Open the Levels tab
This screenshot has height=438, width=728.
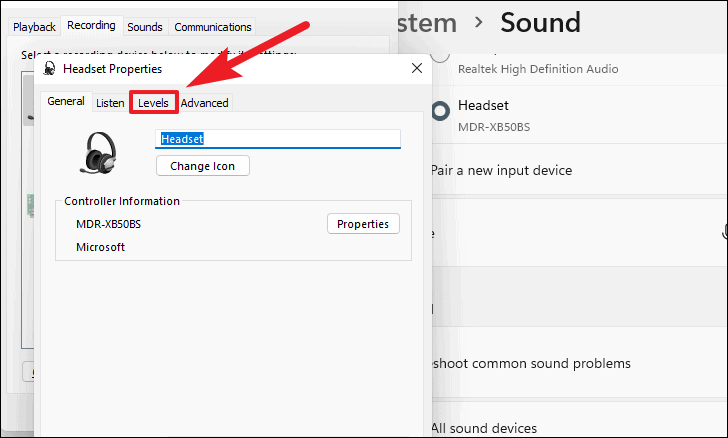(x=154, y=102)
